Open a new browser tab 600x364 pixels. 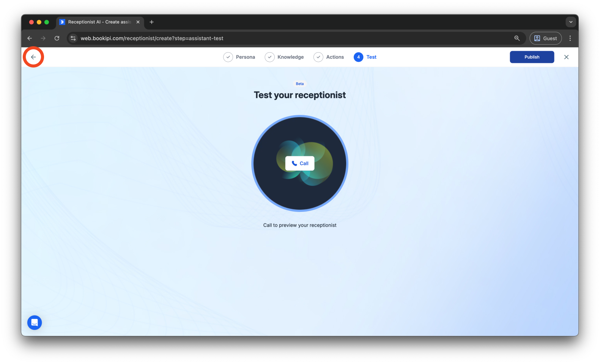tap(151, 22)
